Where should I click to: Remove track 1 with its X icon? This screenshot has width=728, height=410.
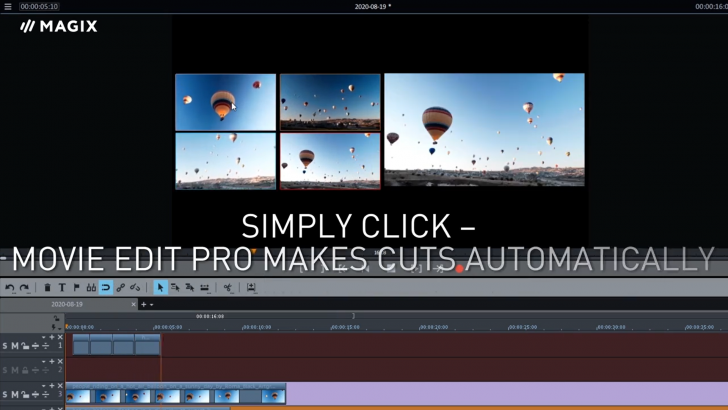click(60, 337)
